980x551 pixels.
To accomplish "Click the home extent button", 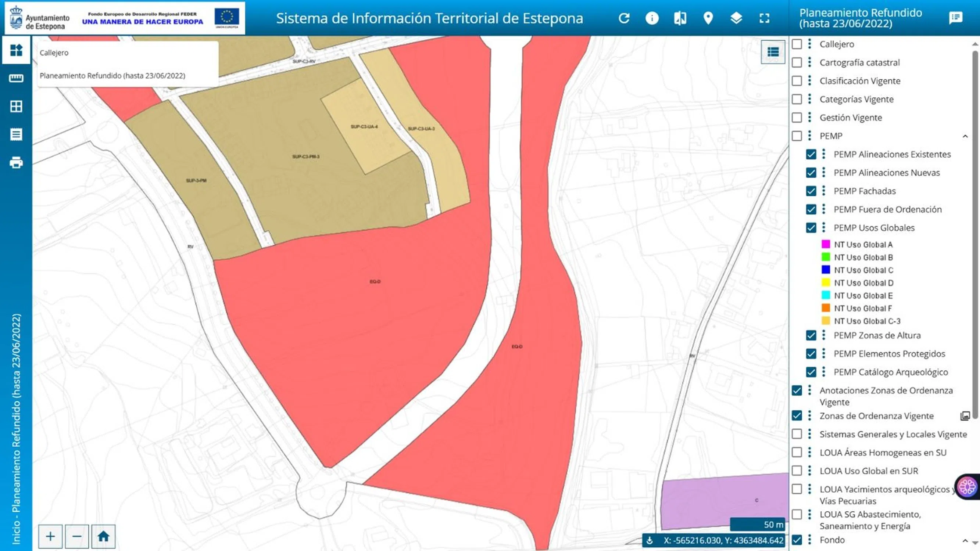I will click(104, 537).
